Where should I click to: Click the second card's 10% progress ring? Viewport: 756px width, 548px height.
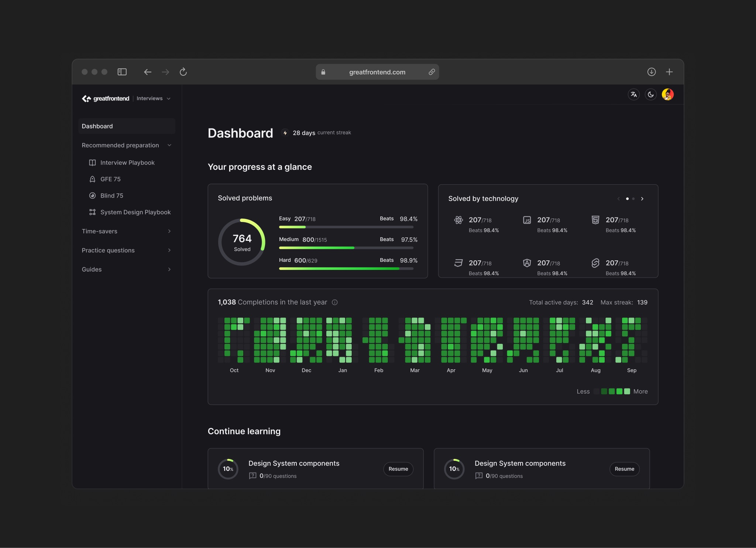coord(454,469)
